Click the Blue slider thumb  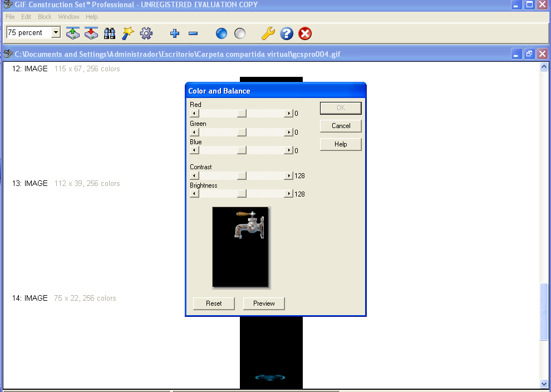click(242, 150)
